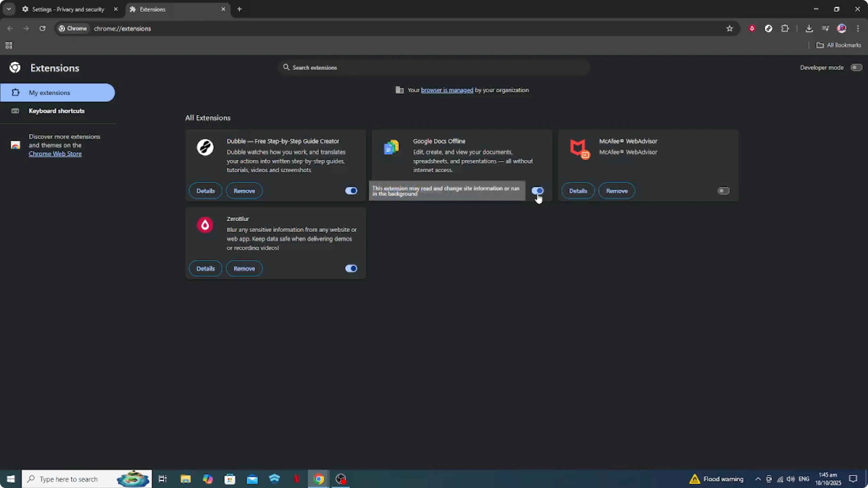The image size is (868, 488).
Task: Open the Downloads icon in the toolbar
Action: [809, 28]
